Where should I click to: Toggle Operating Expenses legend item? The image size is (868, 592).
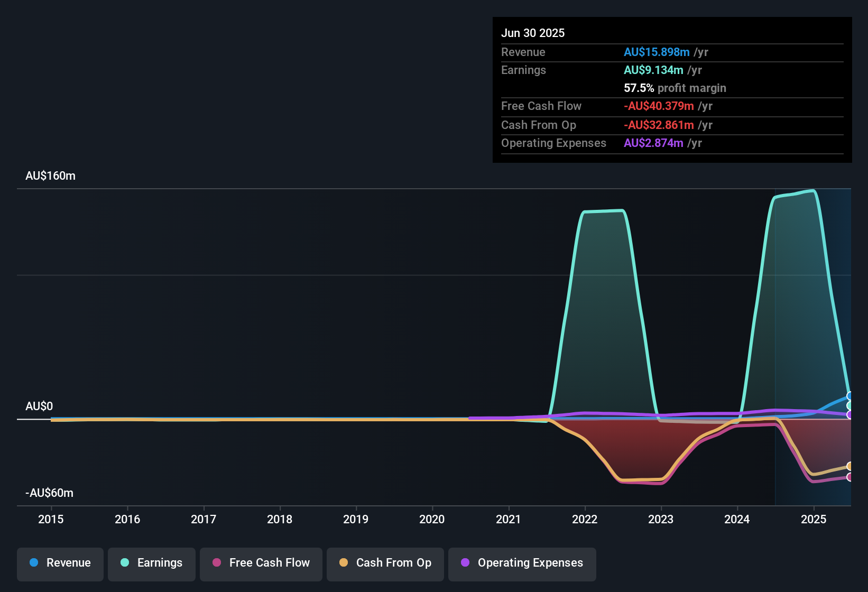[522, 564]
